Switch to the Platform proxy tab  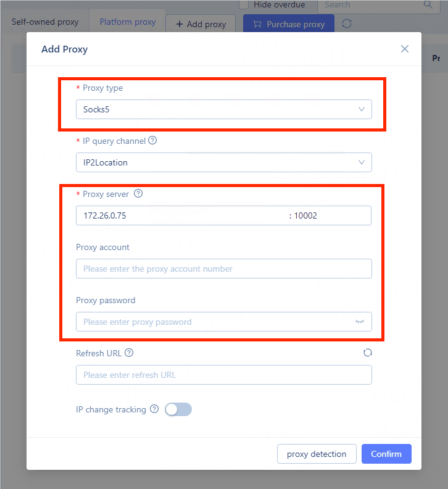click(128, 22)
